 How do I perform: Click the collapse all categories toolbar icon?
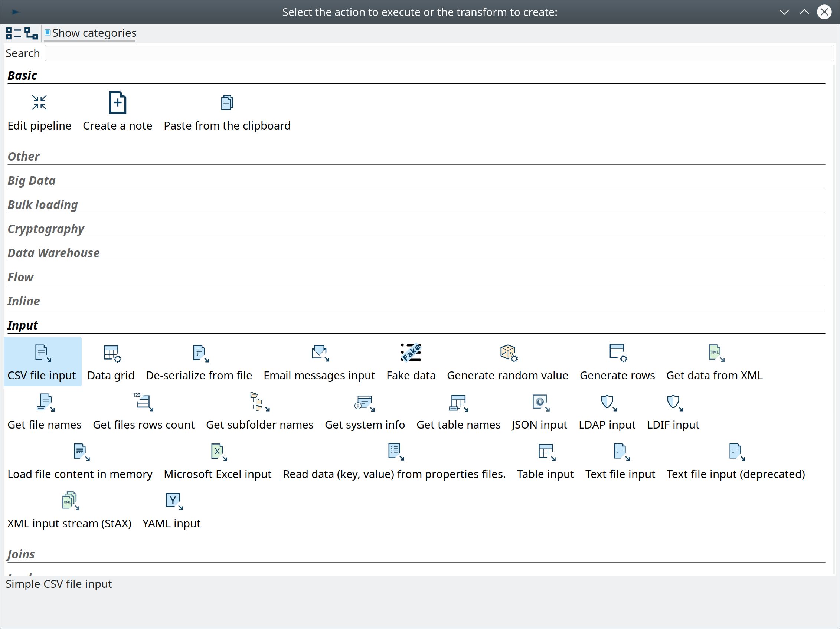coord(14,33)
